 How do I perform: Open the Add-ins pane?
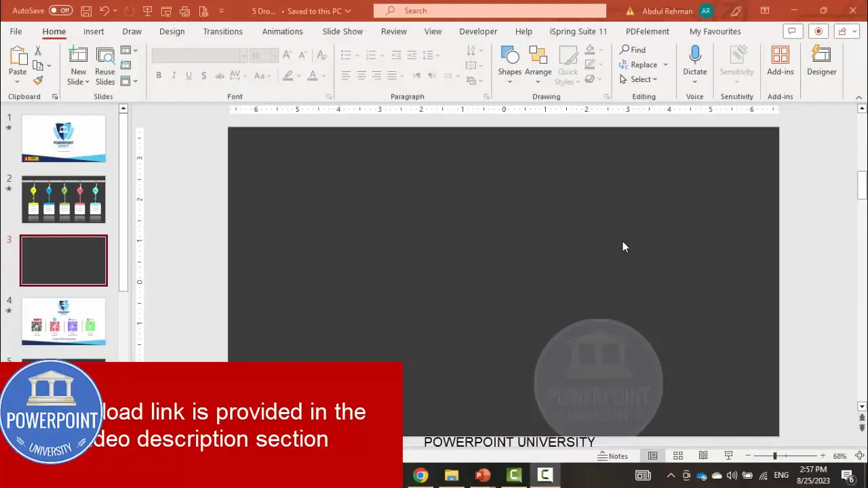coord(781,61)
